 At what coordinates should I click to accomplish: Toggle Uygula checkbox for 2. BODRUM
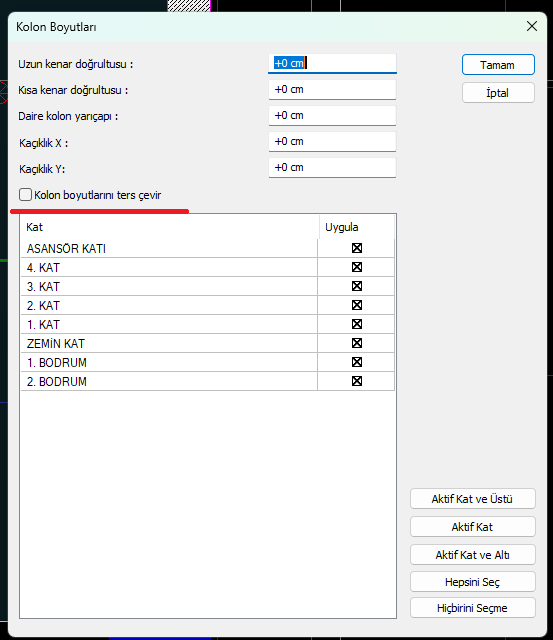click(357, 381)
